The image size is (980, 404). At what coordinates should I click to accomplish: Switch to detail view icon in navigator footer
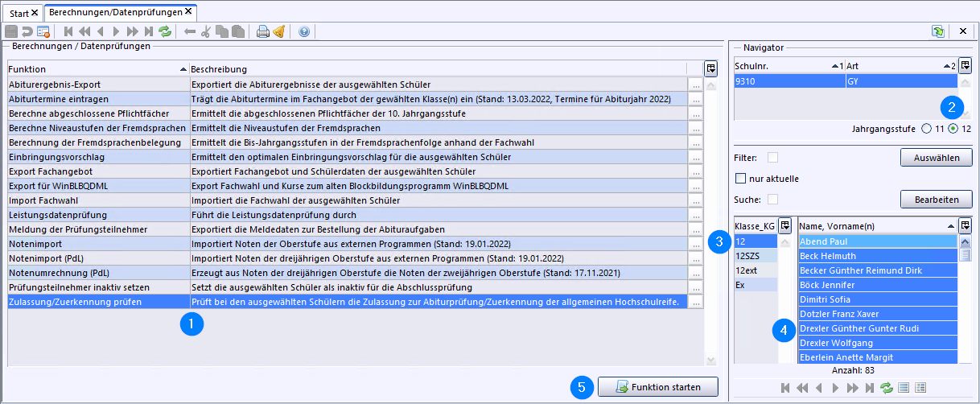[x=920, y=388]
